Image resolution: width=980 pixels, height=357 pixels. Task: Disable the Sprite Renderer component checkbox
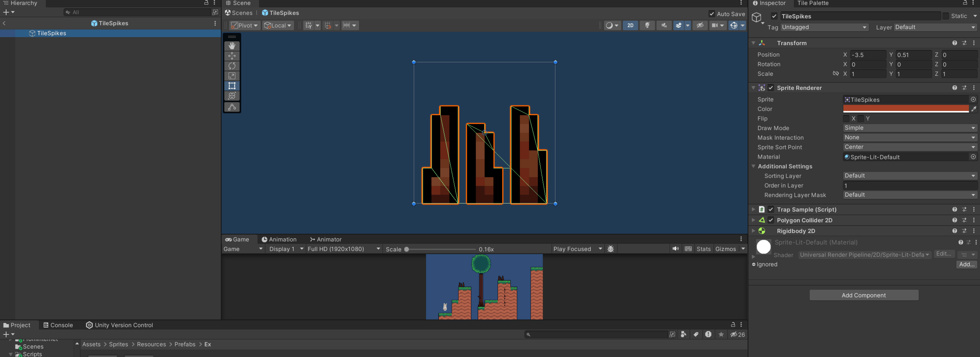coord(771,88)
